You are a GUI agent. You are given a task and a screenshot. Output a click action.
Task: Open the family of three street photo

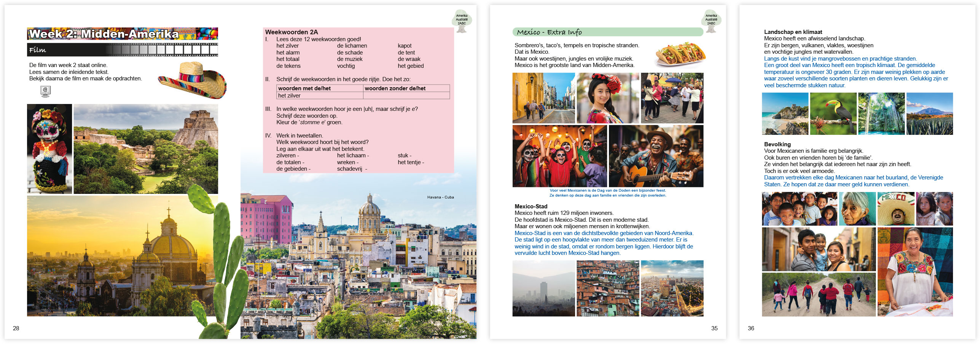819,249
